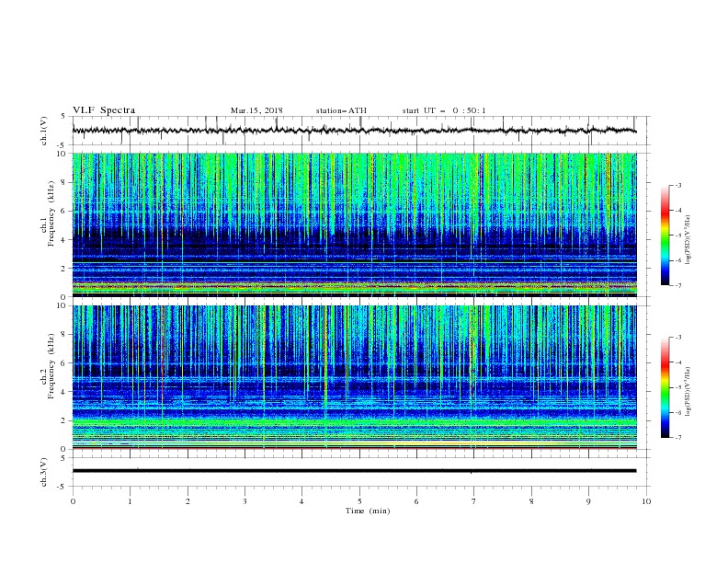
Task: Click the time axis tick label "6"
Action: pos(416,501)
